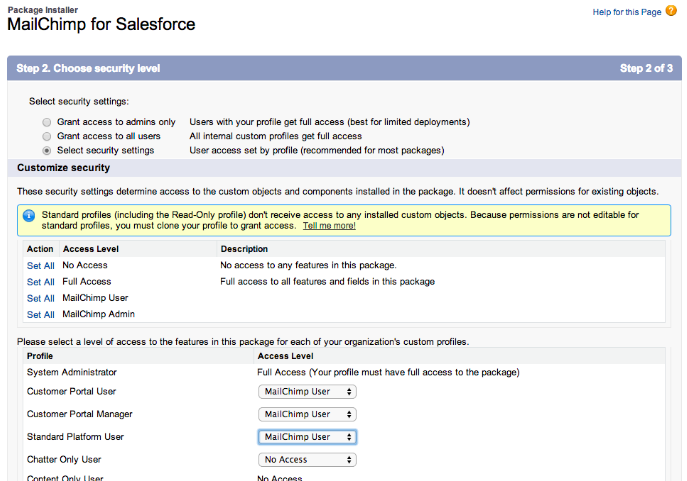Screen dimensions: 687x481
Task: Click the Description column header
Action: pyautogui.click(x=244, y=249)
